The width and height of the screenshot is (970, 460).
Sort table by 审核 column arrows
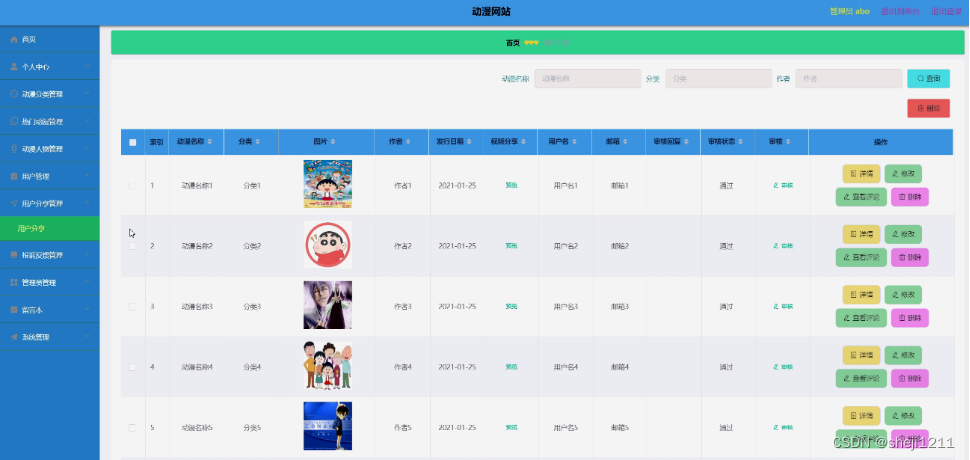(789, 142)
